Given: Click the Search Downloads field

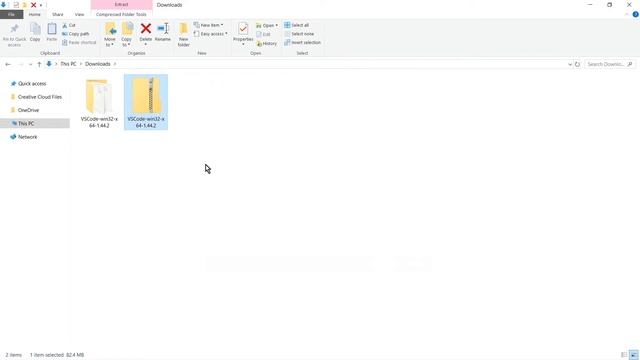Looking at the screenshot, I should tap(610, 64).
